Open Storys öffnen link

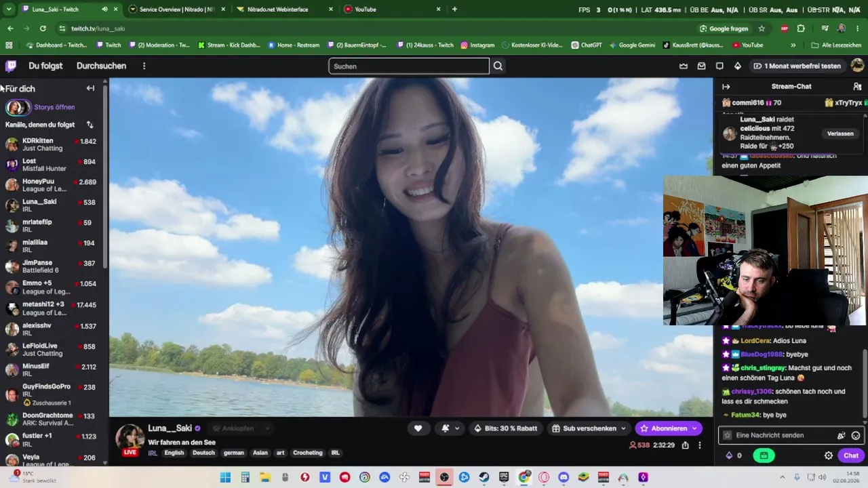[x=54, y=107]
